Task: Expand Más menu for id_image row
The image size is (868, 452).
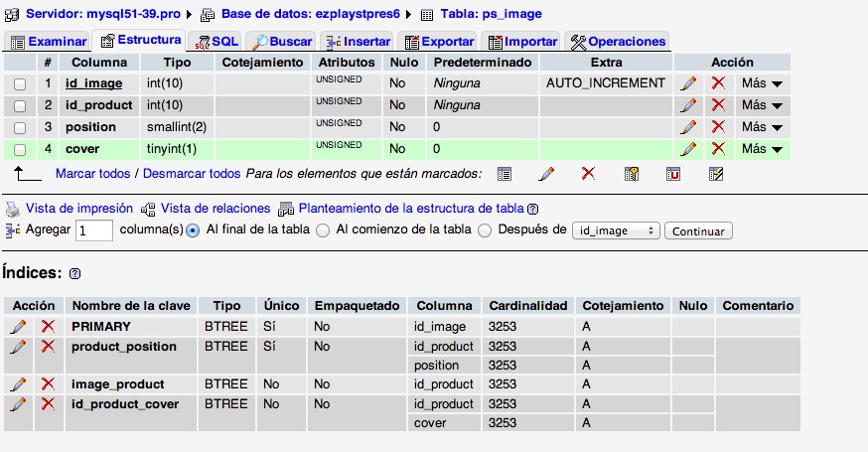Action: coord(763,83)
